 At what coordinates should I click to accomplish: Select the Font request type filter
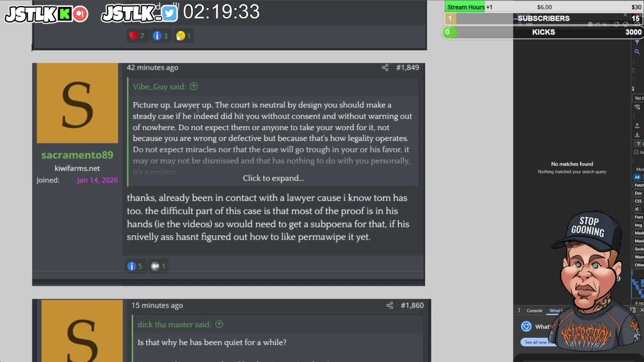[x=638, y=217]
